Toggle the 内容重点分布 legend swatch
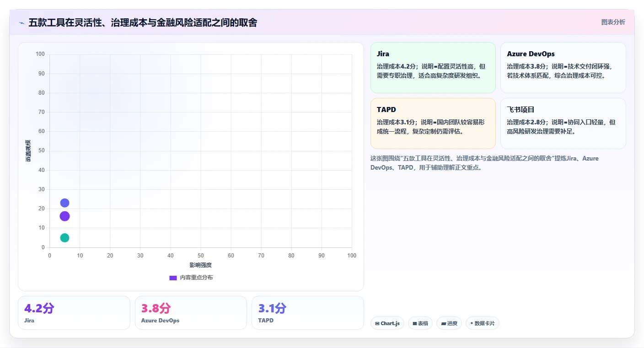The width and height of the screenshot is (644, 348). click(173, 278)
